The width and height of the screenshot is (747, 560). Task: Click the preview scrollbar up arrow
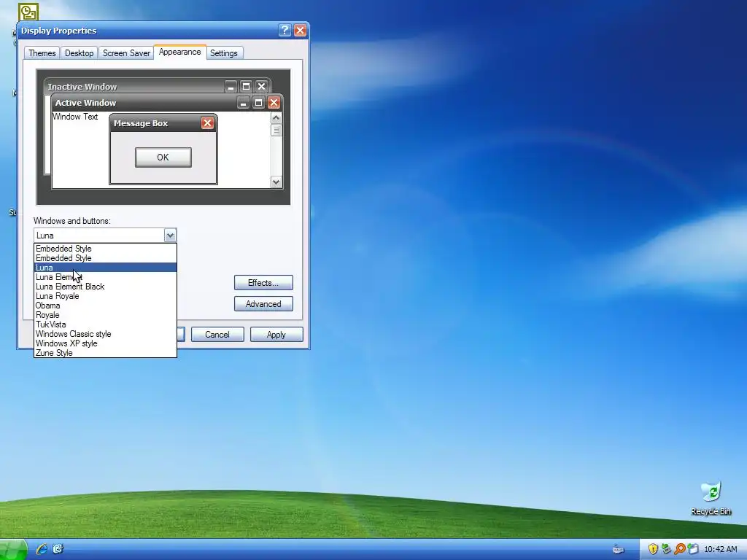[276, 117]
